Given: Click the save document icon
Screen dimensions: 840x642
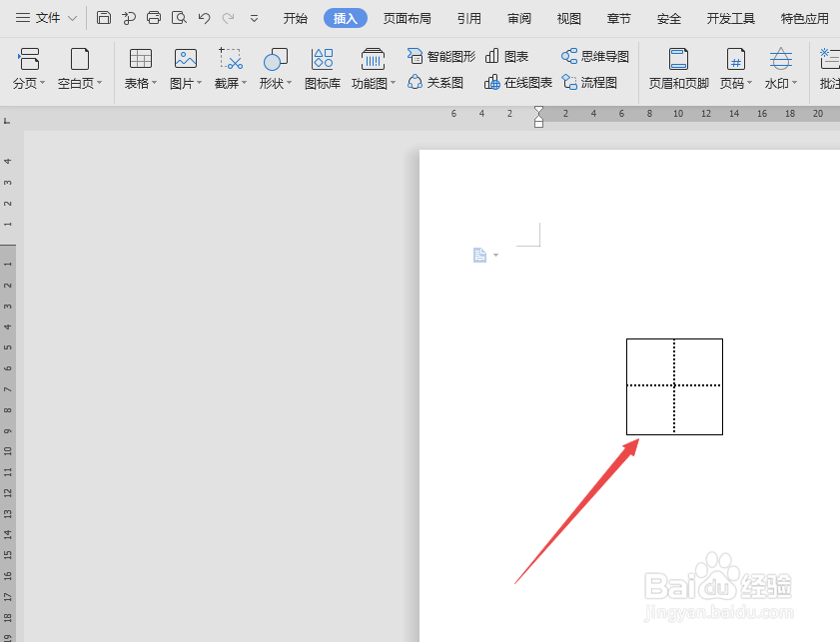Looking at the screenshot, I should click(x=104, y=18).
